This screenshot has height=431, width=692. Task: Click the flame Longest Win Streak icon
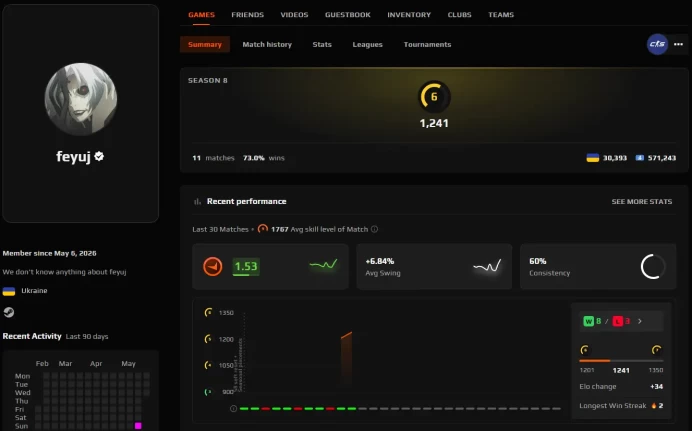(654, 405)
